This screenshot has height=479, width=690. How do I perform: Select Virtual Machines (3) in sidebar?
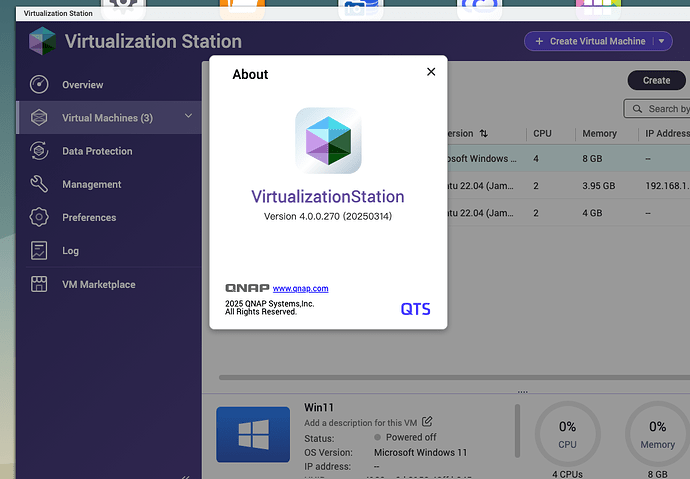109,117
